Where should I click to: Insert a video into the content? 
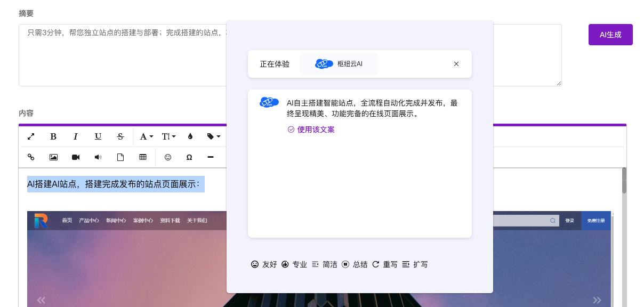point(76,157)
